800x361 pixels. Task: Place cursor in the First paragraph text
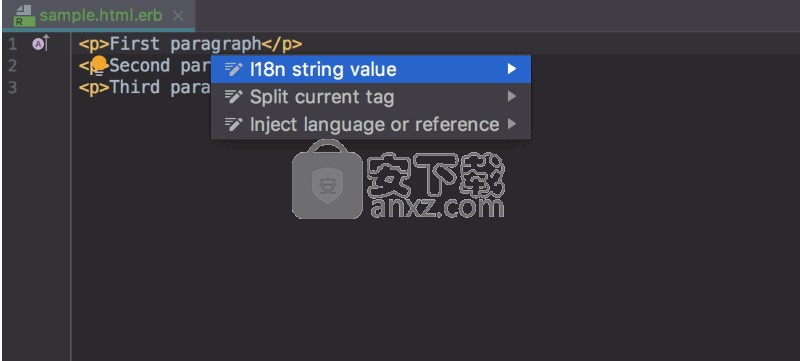185,44
